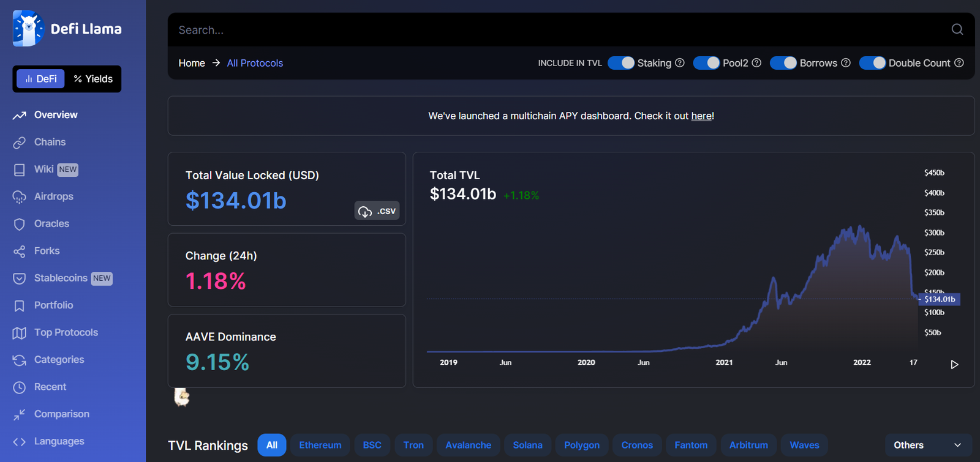Switch to the DeFi tab
980x462 pixels.
(40, 79)
